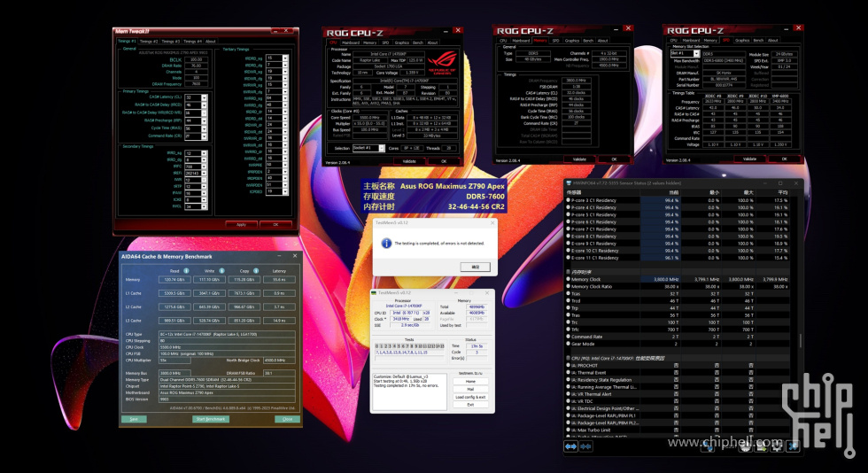Click Validate in CPU-Z SPD window
The height and width of the screenshot is (473, 868).
pos(749,159)
